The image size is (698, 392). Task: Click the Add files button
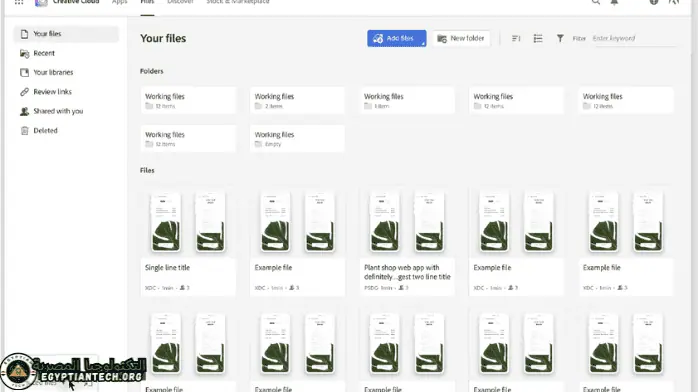click(x=396, y=38)
